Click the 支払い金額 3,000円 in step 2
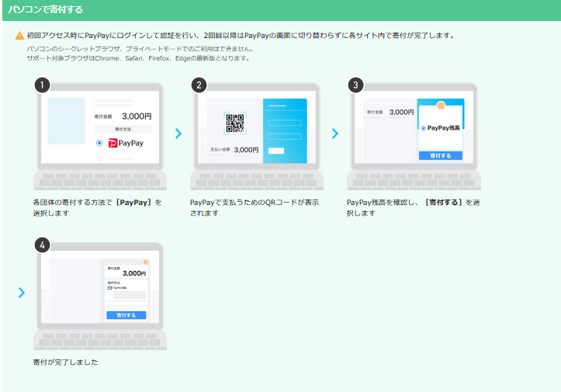The image size is (561, 392). (234, 150)
